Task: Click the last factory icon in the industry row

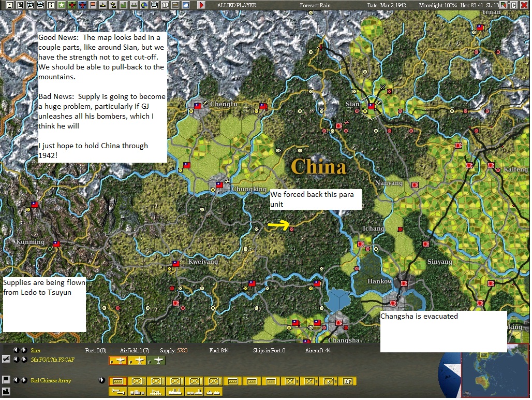Action: click(x=214, y=392)
